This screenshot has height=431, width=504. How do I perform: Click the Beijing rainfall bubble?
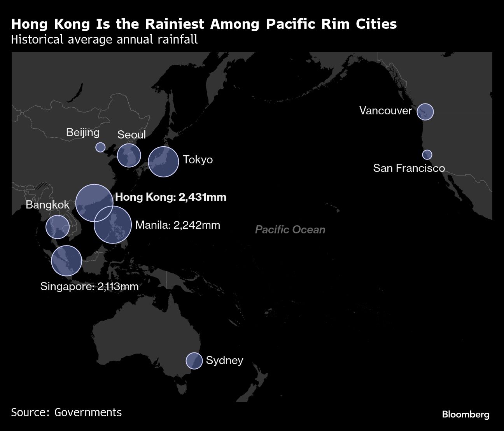[100, 147]
